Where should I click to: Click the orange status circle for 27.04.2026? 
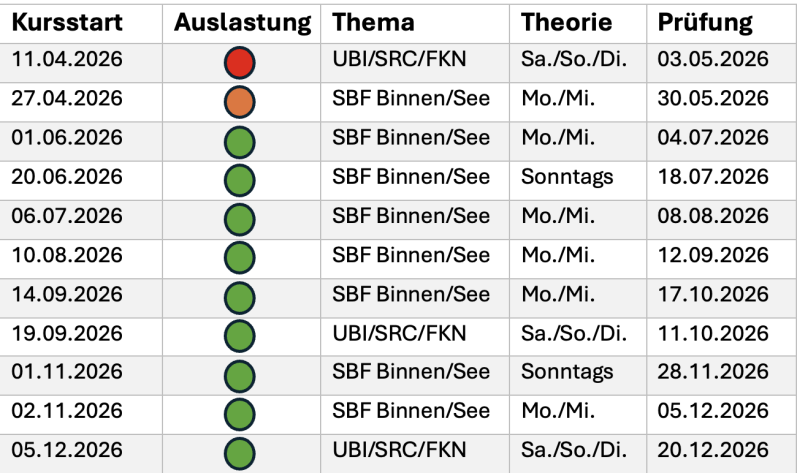pyautogui.click(x=240, y=101)
